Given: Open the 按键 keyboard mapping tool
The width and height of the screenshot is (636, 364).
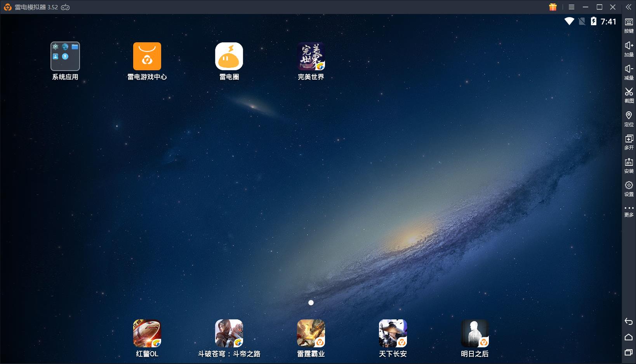Looking at the screenshot, I should point(629,25).
